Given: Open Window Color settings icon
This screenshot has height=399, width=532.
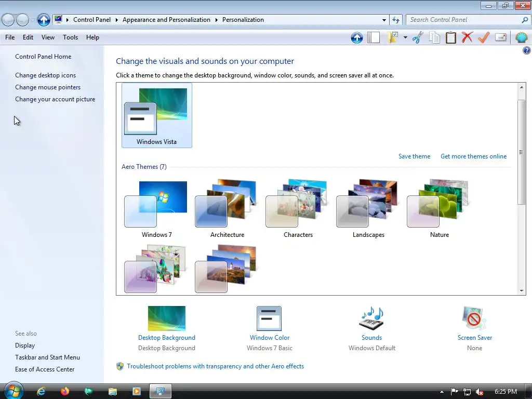Looking at the screenshot, I should pyautogui.click(x=269, y=318).
